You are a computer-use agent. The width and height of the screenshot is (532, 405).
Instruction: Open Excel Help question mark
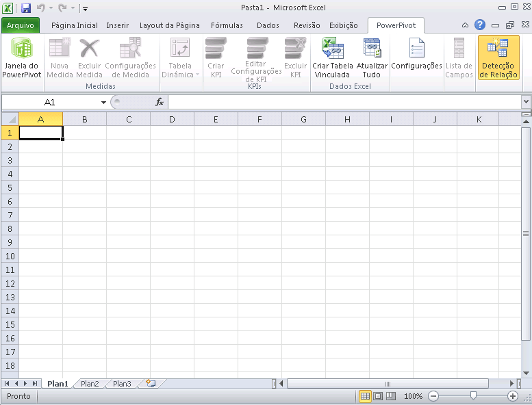[479, 25]
